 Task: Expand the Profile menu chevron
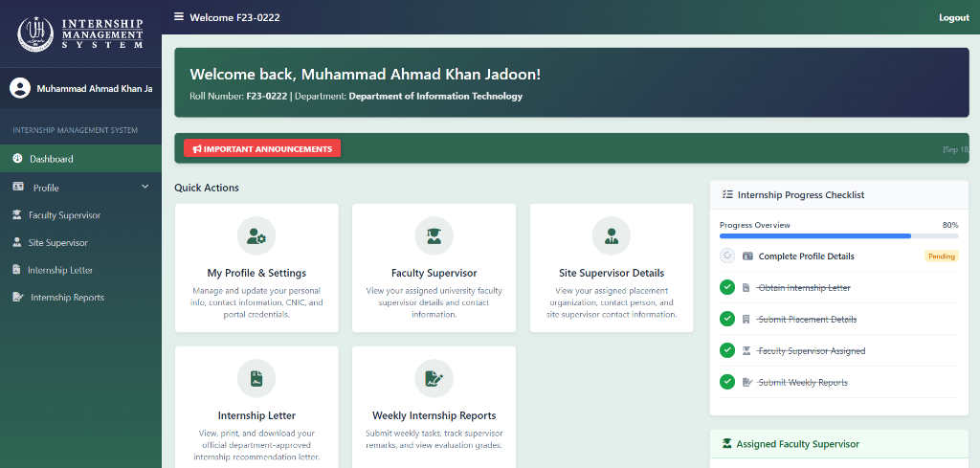[145, 187]
